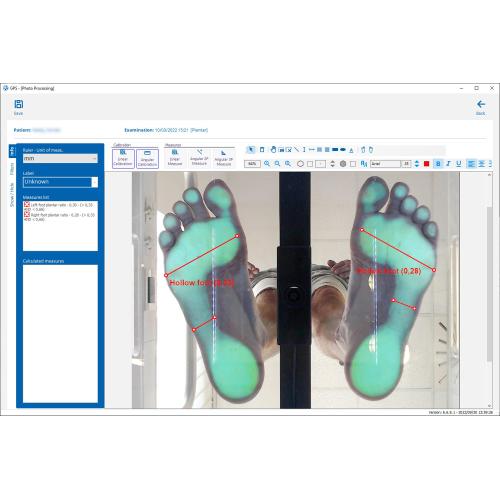Select the hand pan tool
500x500 pixels.
pos(273,150)
